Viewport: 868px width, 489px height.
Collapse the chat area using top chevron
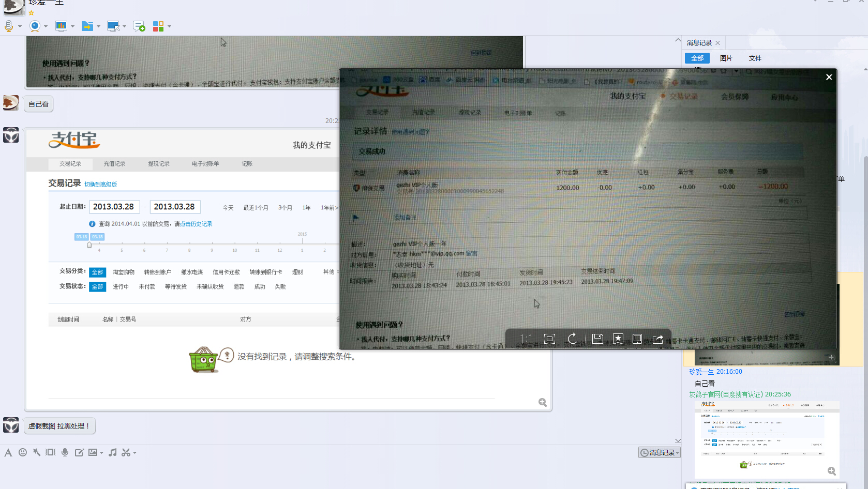pos(678,40)
